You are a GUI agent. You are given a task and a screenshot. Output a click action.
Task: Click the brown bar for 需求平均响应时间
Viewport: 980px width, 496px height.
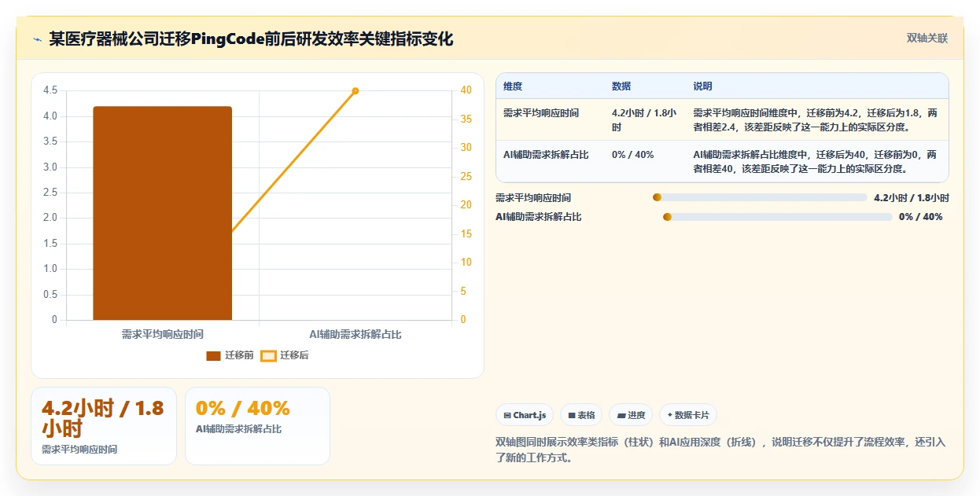point(163,213)
